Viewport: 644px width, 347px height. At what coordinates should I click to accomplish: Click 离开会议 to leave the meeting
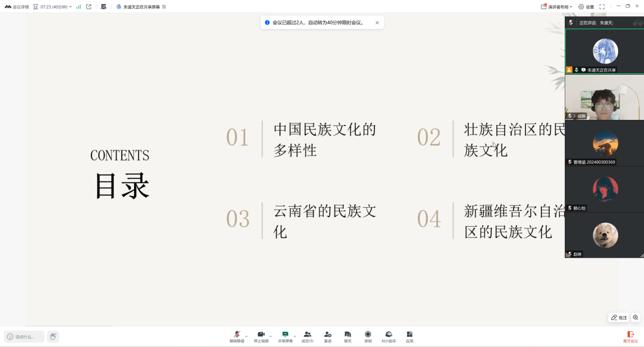pyautogui.click(x=631, y=337)
